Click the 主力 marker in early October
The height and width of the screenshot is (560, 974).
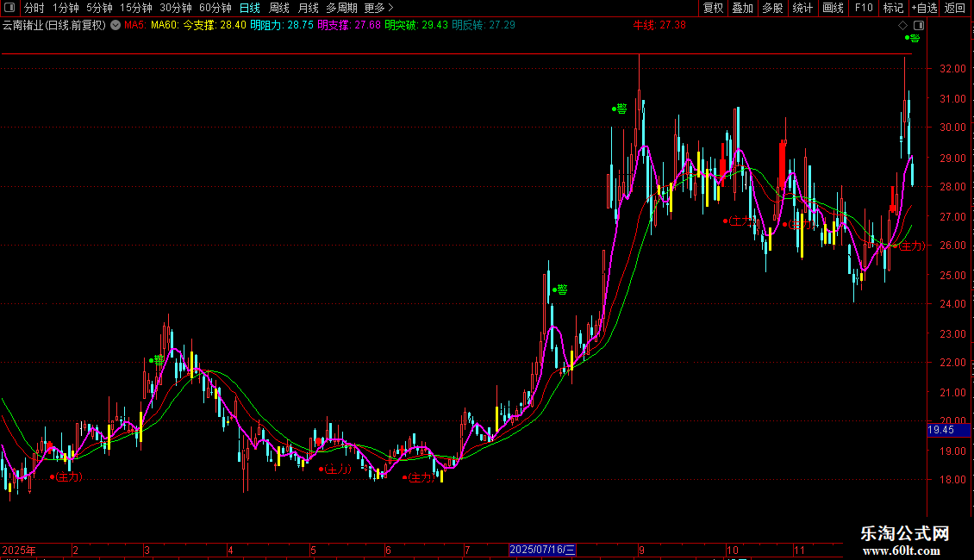(740, 221)
